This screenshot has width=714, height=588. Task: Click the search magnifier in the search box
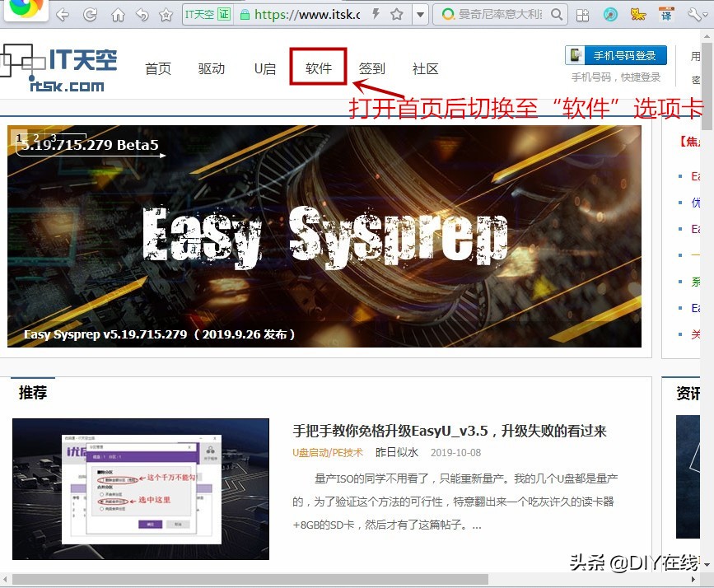click(557, 13)
